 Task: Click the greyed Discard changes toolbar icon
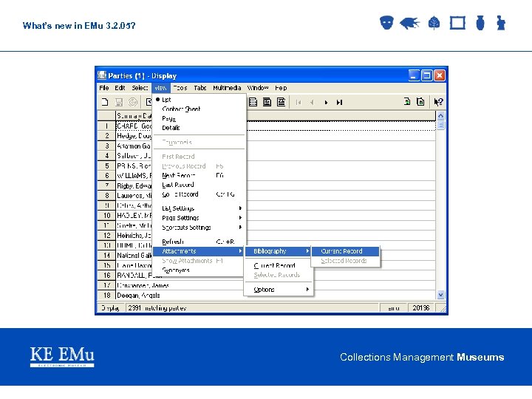pos(133,102)
